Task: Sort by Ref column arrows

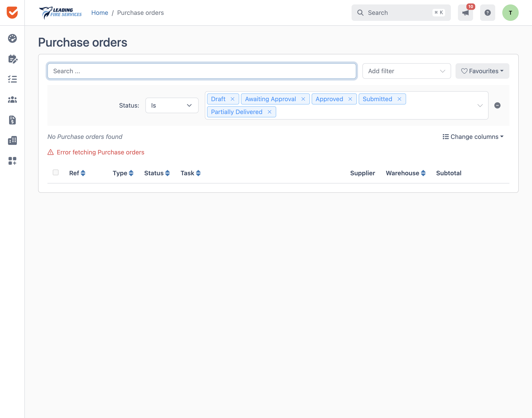Action: pos(83,173)
